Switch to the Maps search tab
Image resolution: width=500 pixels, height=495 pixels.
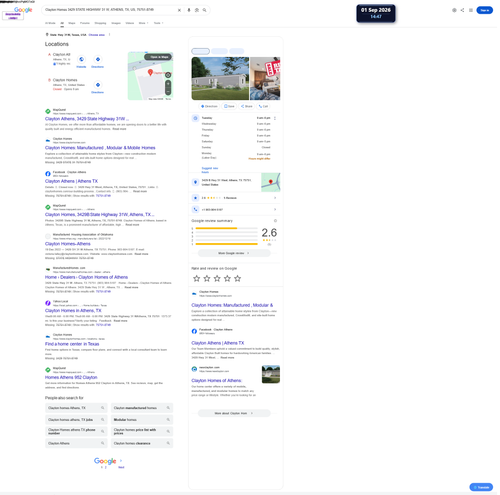(72, 23)
